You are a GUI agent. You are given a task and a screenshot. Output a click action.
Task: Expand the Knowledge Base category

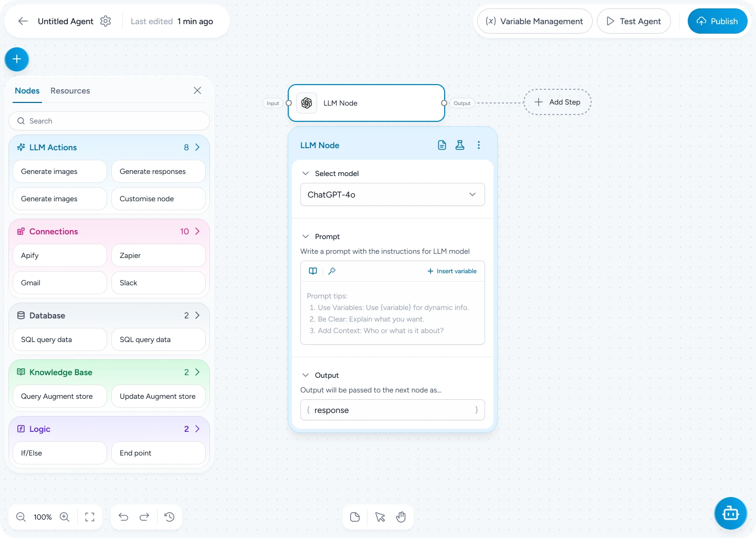tap(197, 373)
